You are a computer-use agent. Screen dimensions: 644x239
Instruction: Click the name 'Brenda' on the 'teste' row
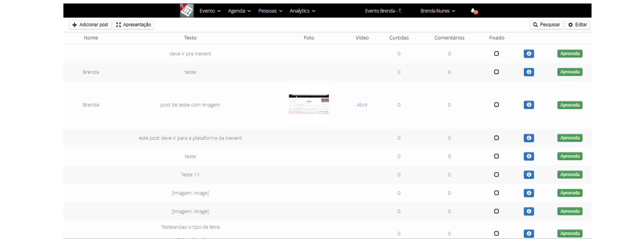(x=91, y=72)
